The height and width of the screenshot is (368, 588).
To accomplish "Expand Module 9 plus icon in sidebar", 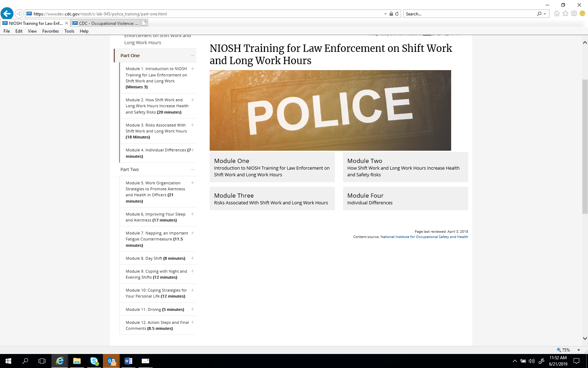I will [192, 271].
